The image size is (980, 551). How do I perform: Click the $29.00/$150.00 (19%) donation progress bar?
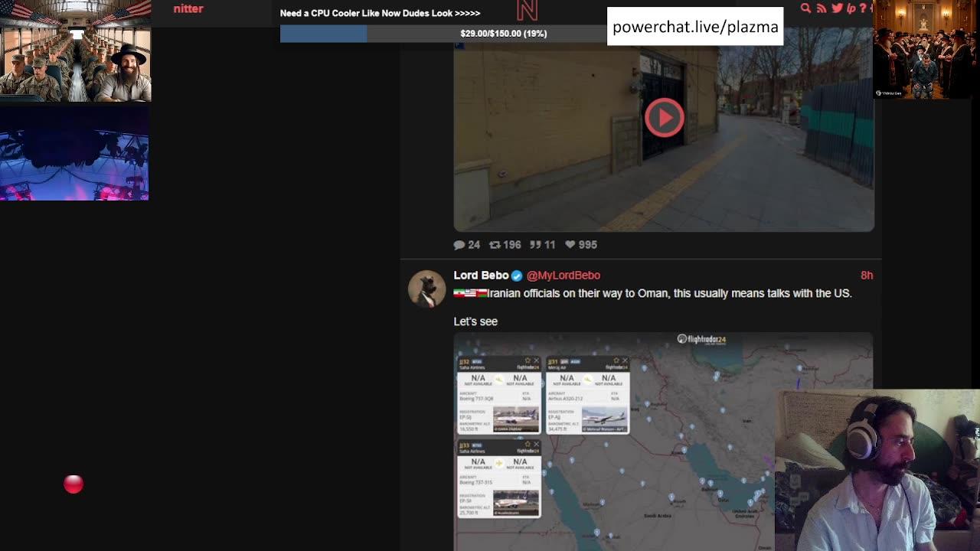(443, 34)
